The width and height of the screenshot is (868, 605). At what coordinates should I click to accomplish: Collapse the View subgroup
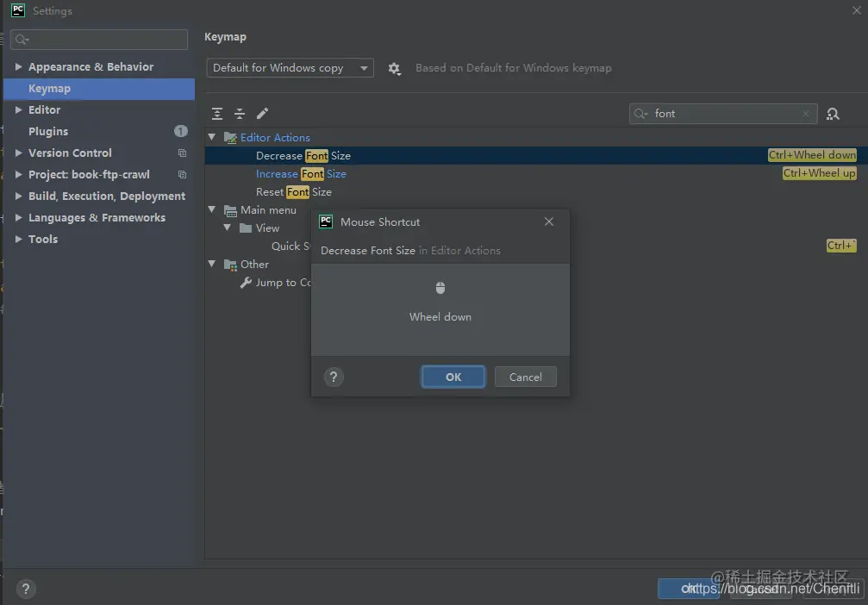[x=227, y=228]
